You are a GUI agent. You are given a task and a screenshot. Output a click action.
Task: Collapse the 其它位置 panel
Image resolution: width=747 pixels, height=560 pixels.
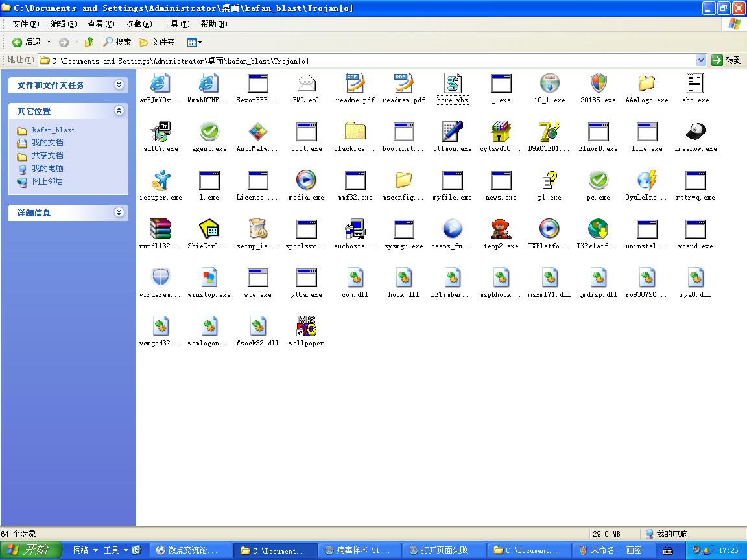[119, 111]
